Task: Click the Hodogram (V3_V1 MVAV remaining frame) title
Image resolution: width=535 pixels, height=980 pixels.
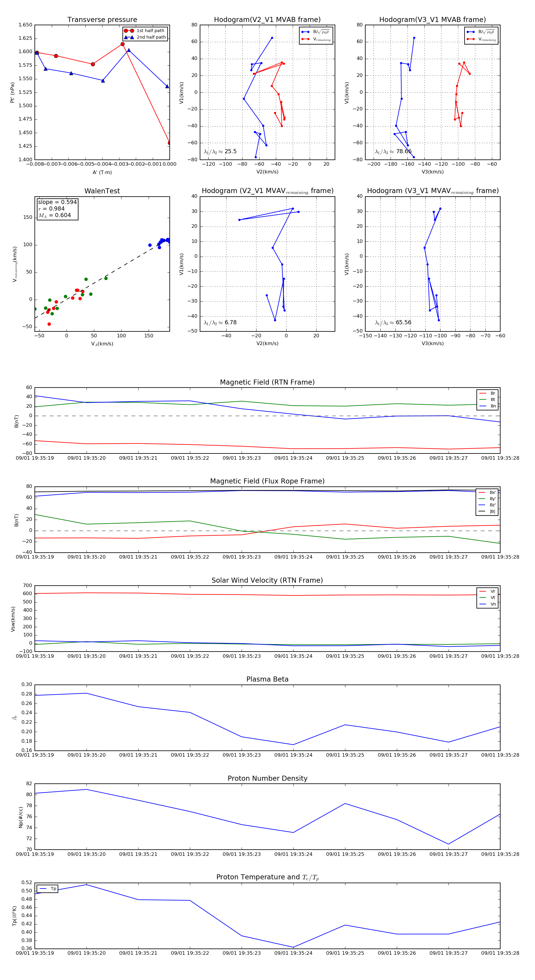Action: click(432, 191)
